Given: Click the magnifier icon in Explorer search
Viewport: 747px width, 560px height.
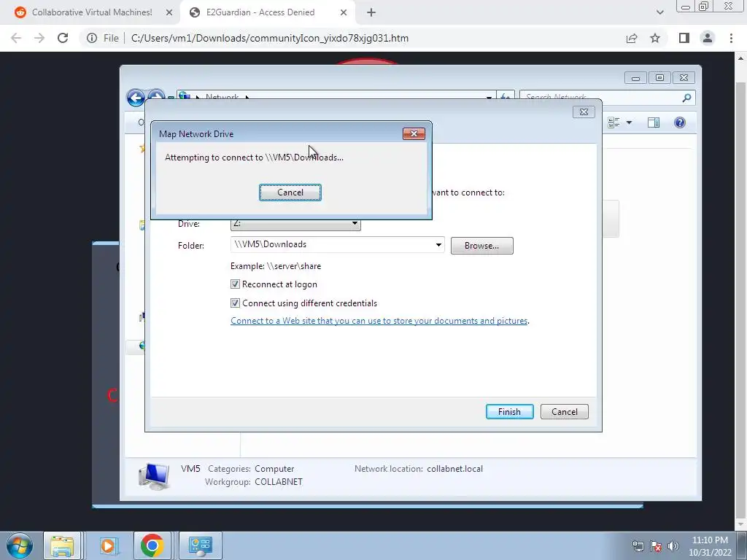Looking at the screenshot, I should pos(686,98).
